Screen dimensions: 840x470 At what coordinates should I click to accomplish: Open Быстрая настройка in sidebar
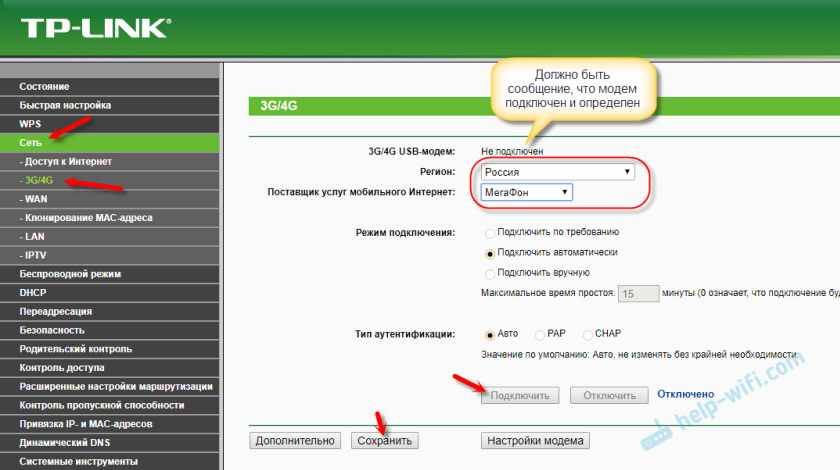(x=109, y=105)
